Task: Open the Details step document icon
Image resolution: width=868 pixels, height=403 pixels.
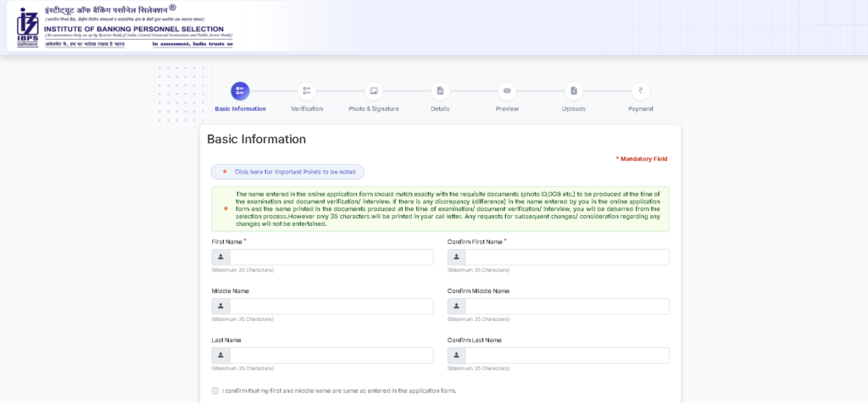Action: (x=440, y=91)
